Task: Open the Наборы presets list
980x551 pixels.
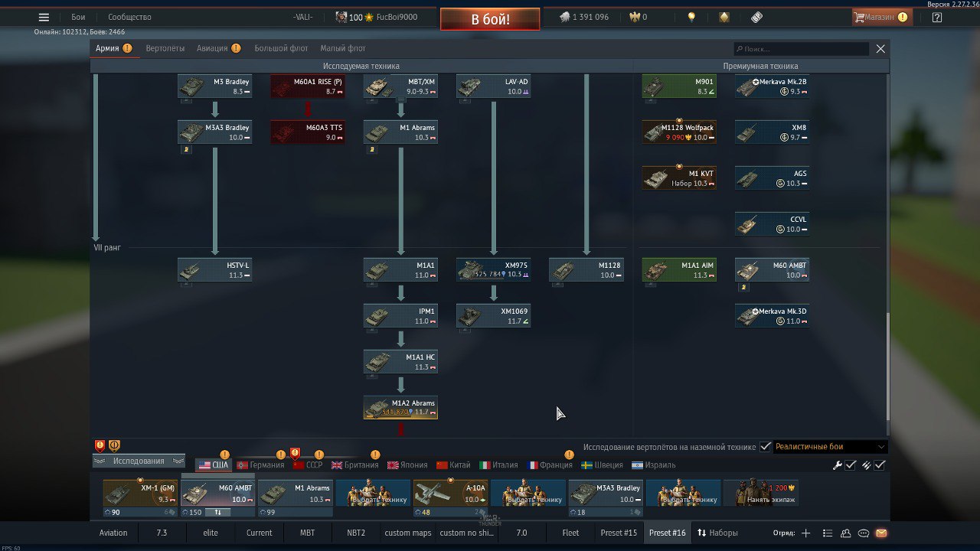Action: (x=717, y=533)
